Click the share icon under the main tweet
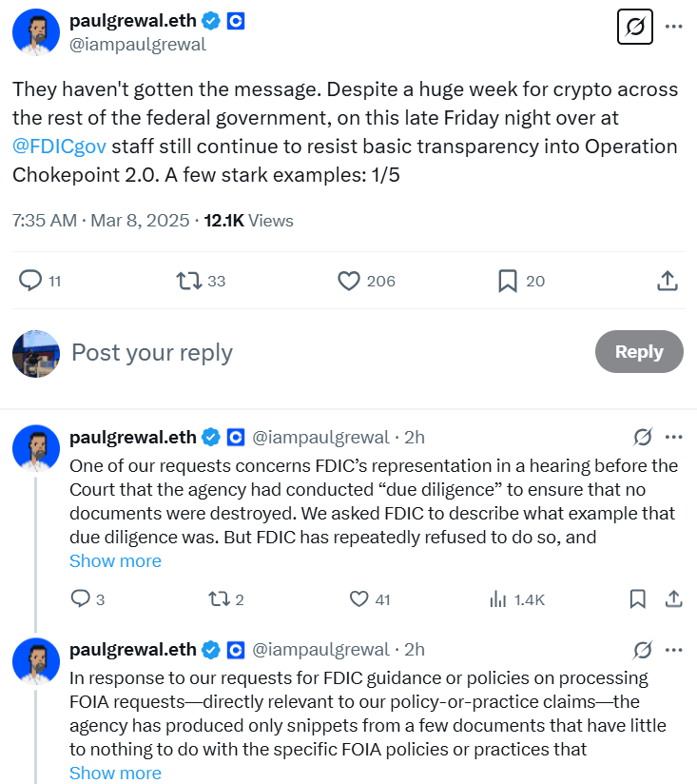This screenshot has height=784, width=697. click(667, 280)
